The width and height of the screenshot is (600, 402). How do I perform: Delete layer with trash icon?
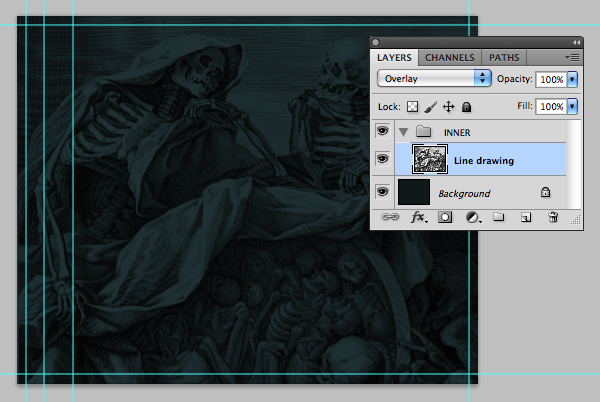[553, 217]
